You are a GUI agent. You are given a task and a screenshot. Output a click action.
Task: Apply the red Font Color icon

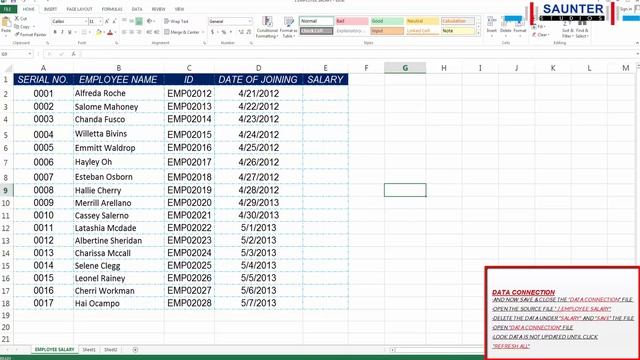[x=110, y=32]
